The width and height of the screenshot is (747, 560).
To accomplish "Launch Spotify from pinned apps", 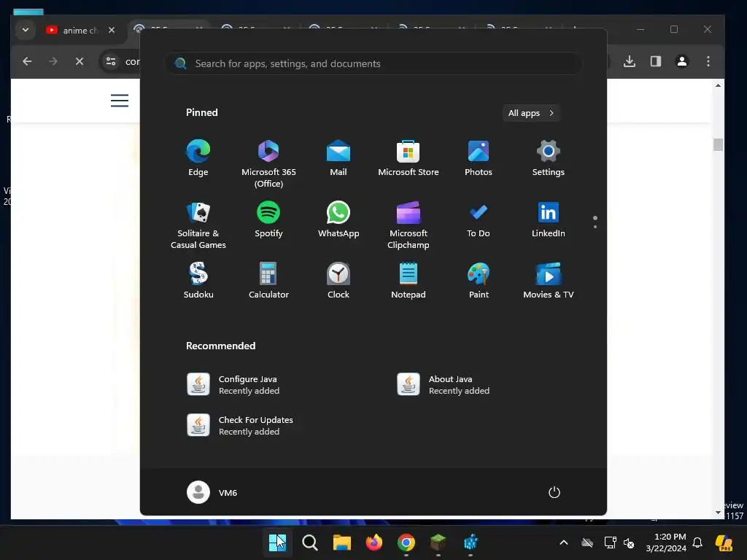I will [268, 219].
